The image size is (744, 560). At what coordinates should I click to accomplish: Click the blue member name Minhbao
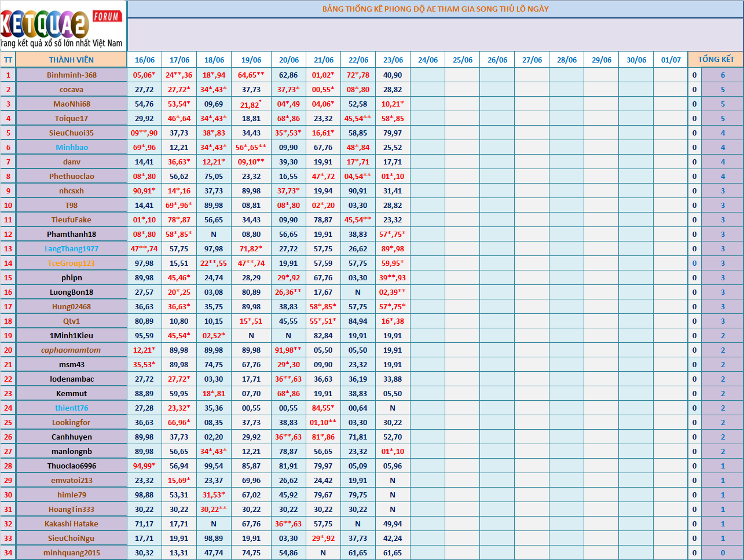click(71, 147)
